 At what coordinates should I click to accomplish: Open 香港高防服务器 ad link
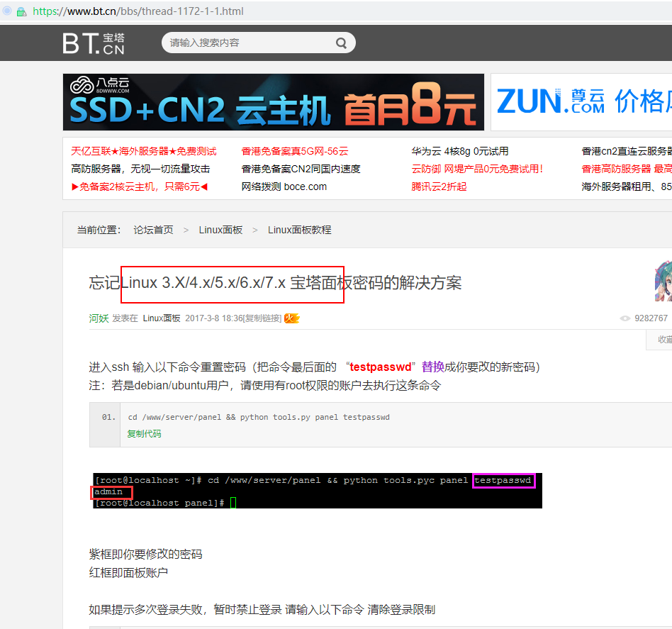627,169
